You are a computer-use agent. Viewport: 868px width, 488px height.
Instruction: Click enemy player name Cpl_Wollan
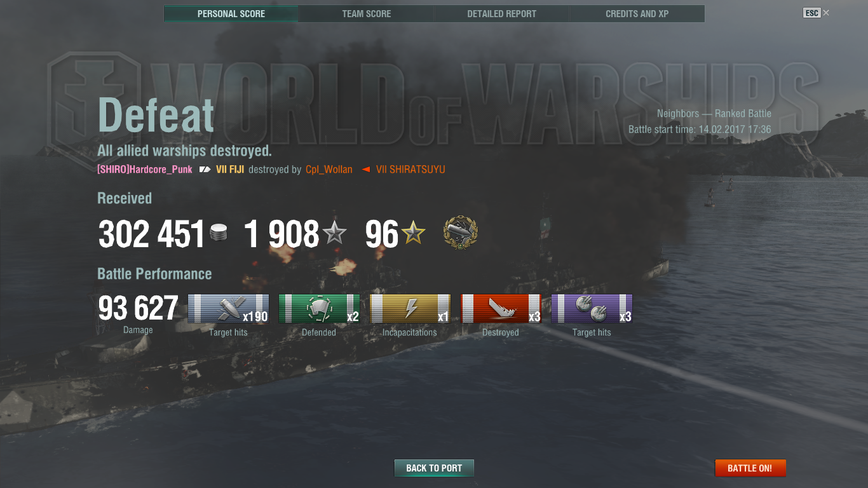click(329, 170)
